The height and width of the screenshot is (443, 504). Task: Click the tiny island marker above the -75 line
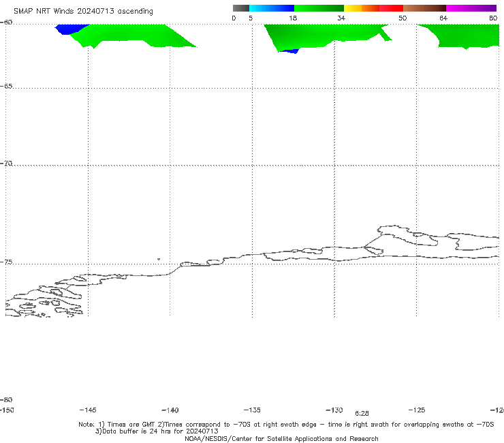159,259
